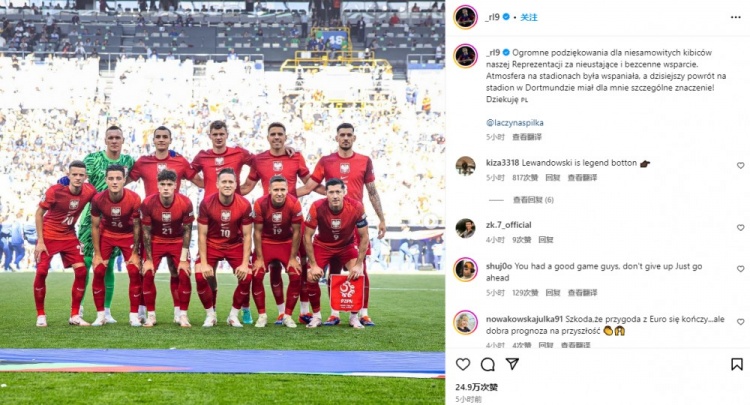750x405 pixels.
Task: Open @laczynaspilka mention link
Action: point(515,123)
